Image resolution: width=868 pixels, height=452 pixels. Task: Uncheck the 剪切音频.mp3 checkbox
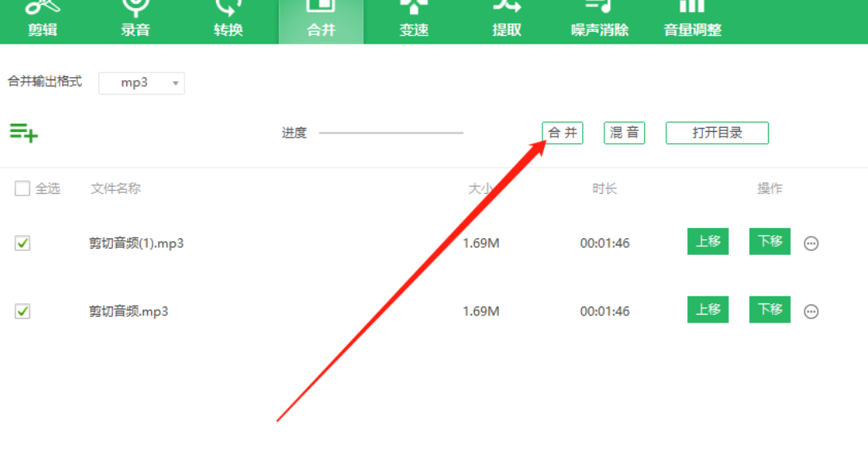[22, 311]
